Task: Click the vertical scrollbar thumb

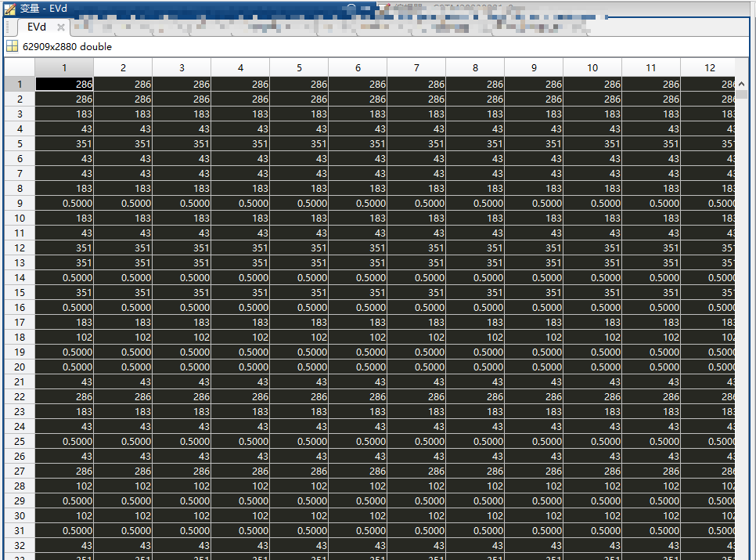Action: tap(742, 94)
